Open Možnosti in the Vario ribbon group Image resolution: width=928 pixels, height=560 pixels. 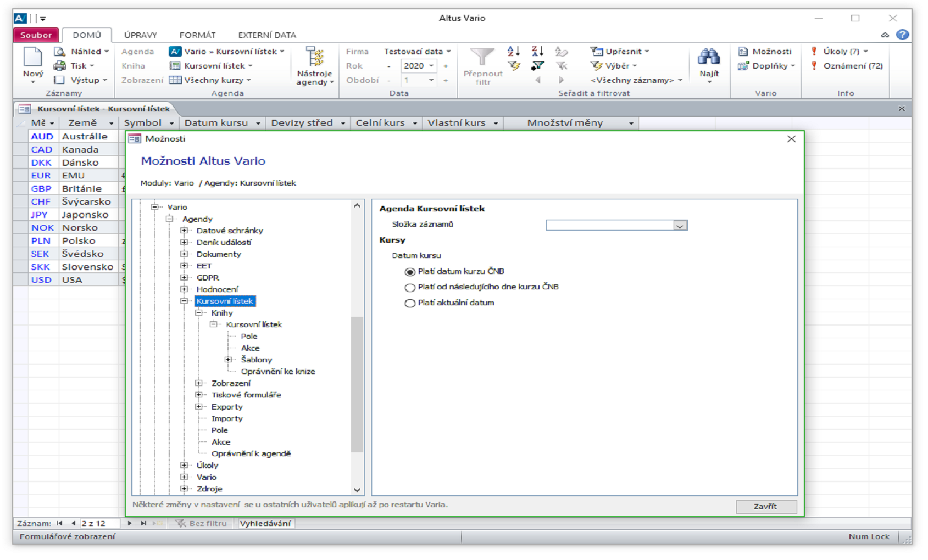point(765,52)
